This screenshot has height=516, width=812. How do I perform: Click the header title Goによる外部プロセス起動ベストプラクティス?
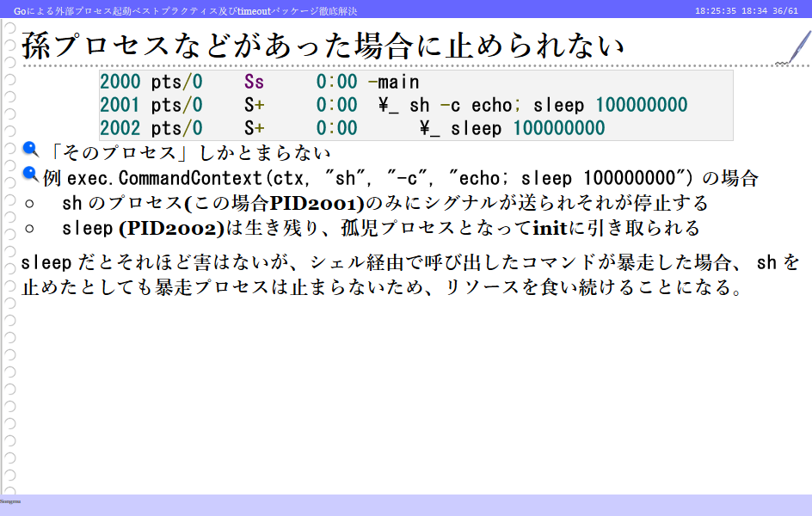[186, 11]
